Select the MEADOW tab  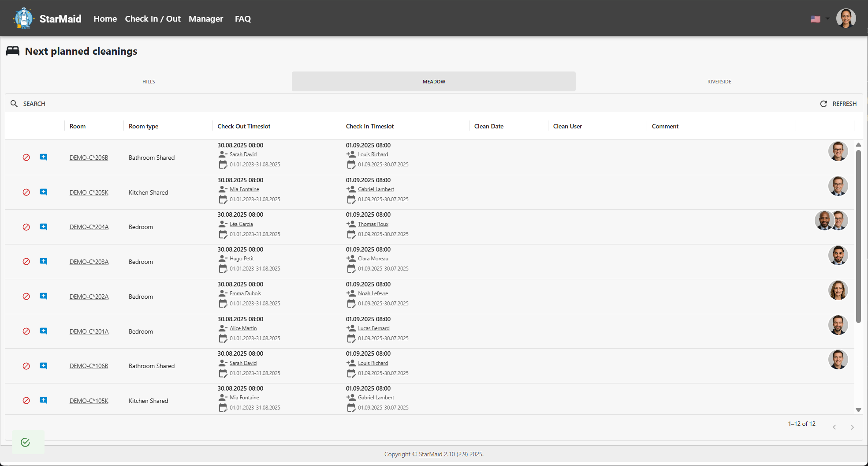click(434, 82)
